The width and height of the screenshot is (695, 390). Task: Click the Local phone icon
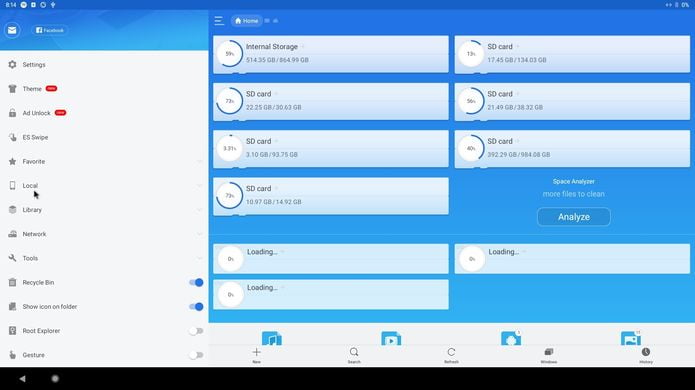tap(12, 185)
